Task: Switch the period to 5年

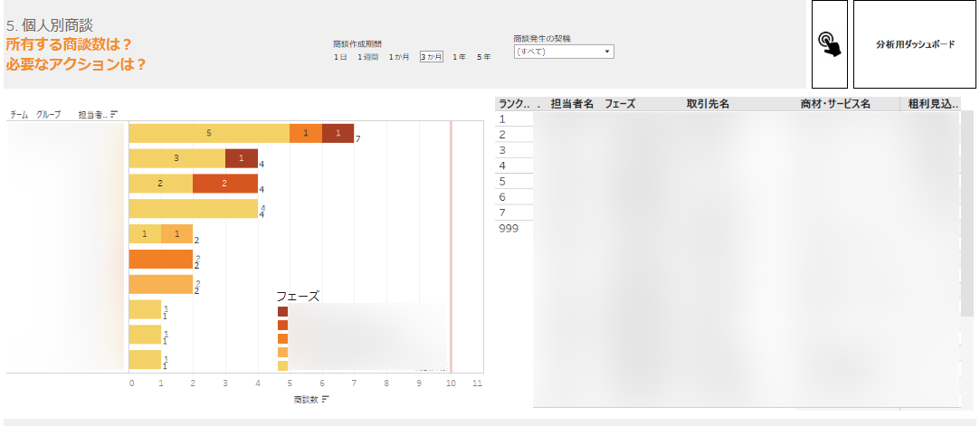Action: point(484,57)
